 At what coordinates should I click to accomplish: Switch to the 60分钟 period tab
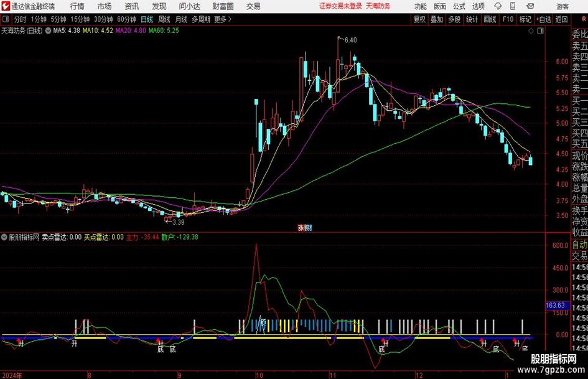click(x=126, y=19)
